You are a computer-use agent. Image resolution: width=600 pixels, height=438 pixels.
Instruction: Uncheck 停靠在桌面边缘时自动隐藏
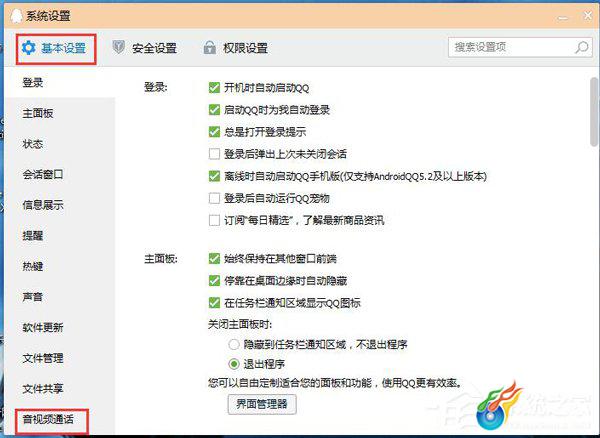214,281
